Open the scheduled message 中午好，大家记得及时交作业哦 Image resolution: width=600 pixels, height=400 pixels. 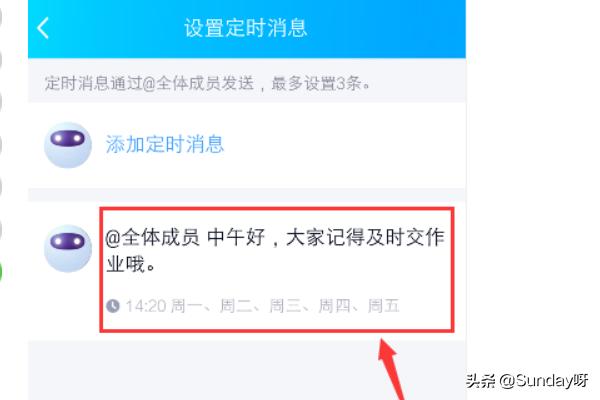(276, 269)
